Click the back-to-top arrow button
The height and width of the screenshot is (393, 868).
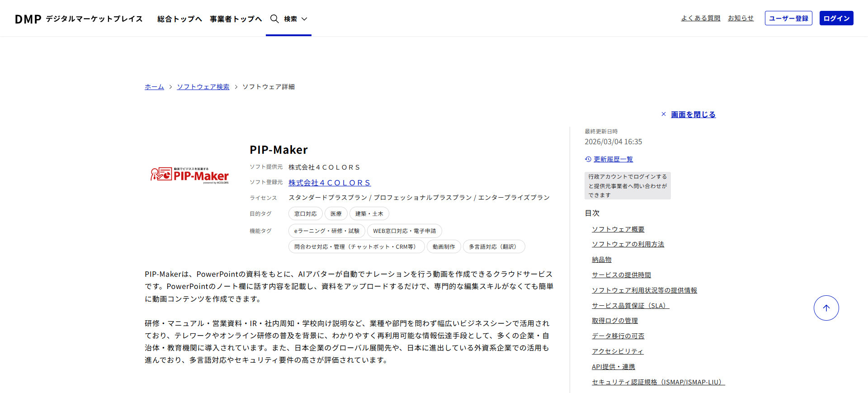(x=826, y=308)
